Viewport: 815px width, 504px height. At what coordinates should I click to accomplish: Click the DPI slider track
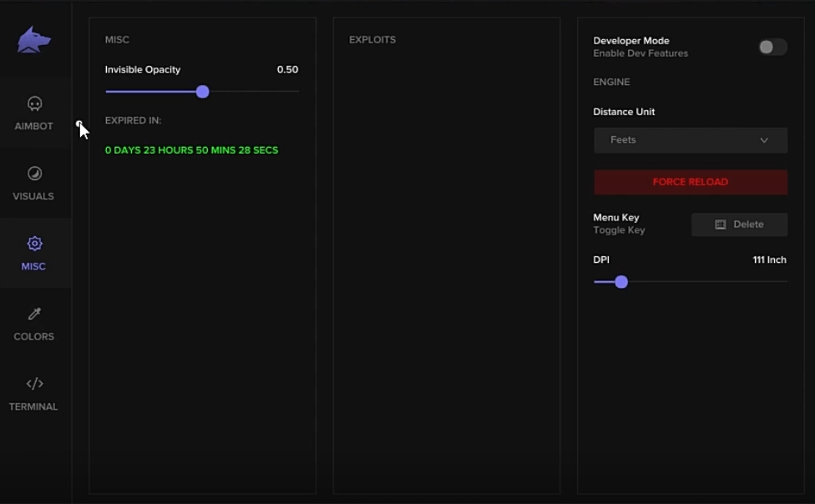[x=691, y=281]
